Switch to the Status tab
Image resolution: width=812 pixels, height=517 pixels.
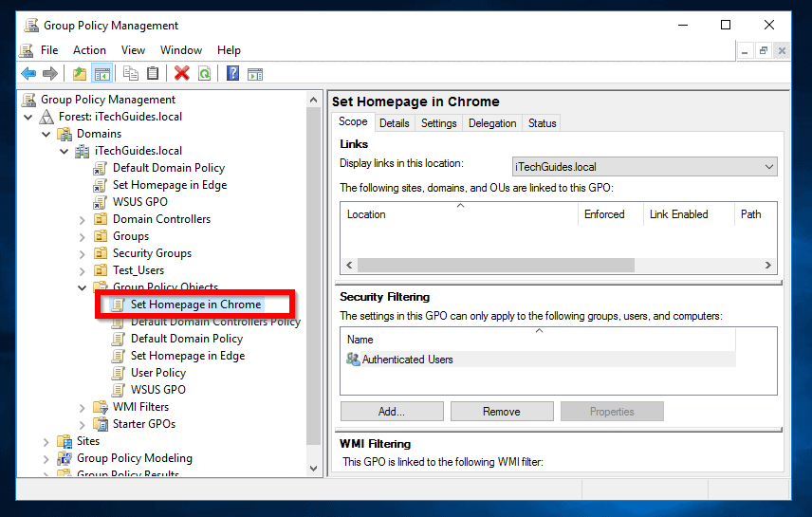pos(542,123)
